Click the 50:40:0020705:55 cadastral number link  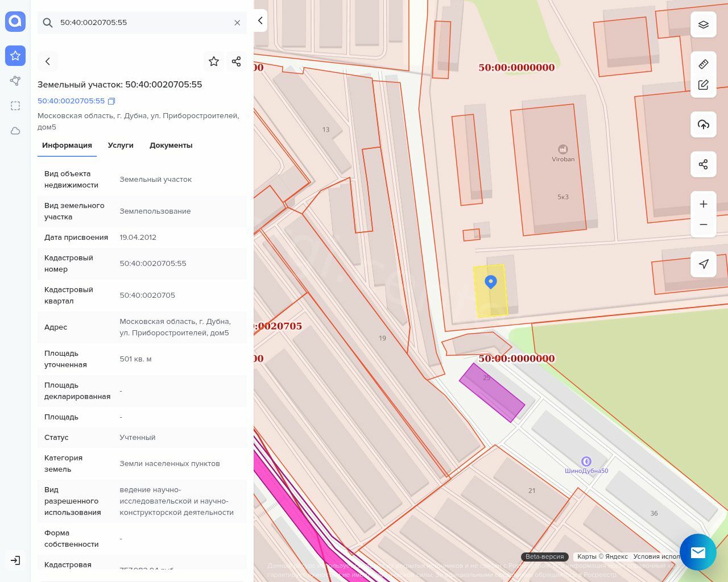(71, 101)
